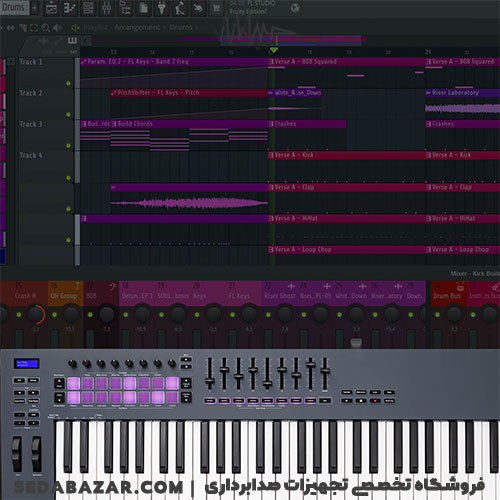
Task: Mute the Riser Ghost mixer track
Action: tap(268, 314)
